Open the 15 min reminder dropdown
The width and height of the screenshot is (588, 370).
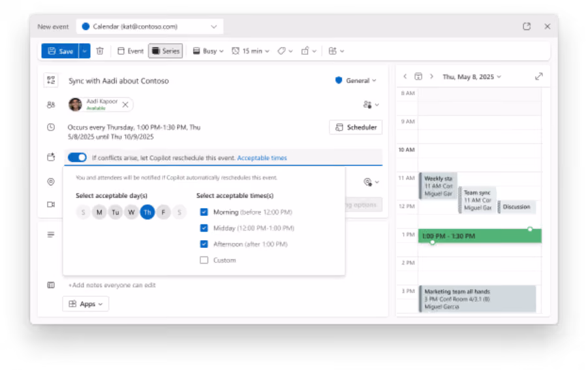251,51
